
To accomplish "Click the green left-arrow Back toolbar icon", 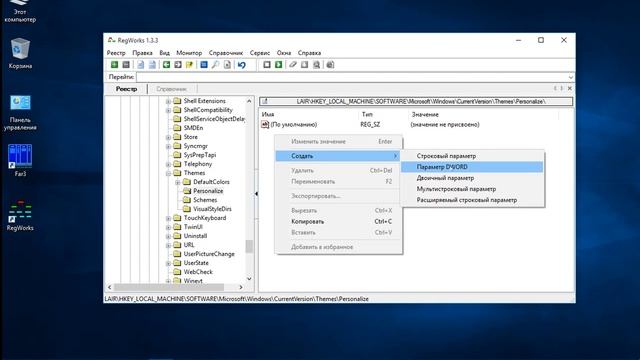I will point(166,64).
